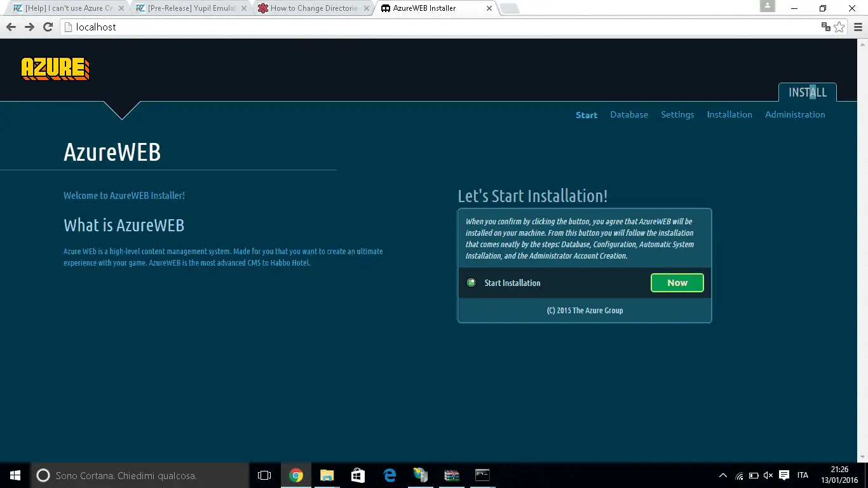This screenshot has height=488, width=868.
Task: Click 'Welcome to AzureWEB Installer!' text
Action: pos(125,196)
